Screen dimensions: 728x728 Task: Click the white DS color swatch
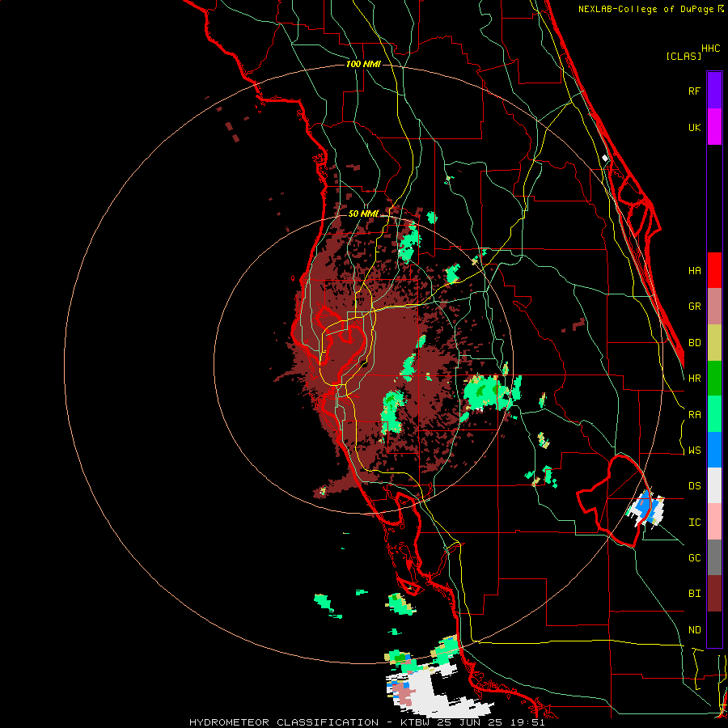click(x=714, y=485)
